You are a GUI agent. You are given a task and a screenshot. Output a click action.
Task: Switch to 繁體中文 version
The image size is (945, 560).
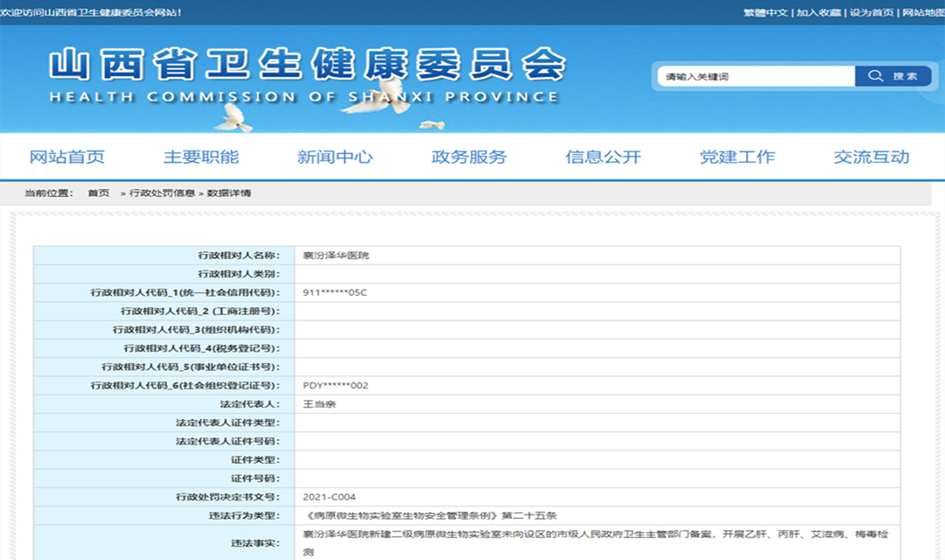coord(766,12)
